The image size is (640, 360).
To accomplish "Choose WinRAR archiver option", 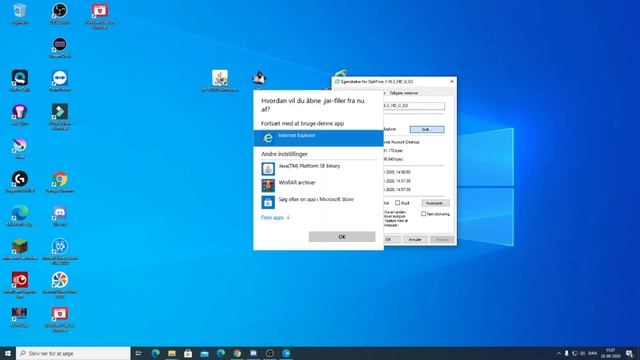I will click(x=318, y=185).
